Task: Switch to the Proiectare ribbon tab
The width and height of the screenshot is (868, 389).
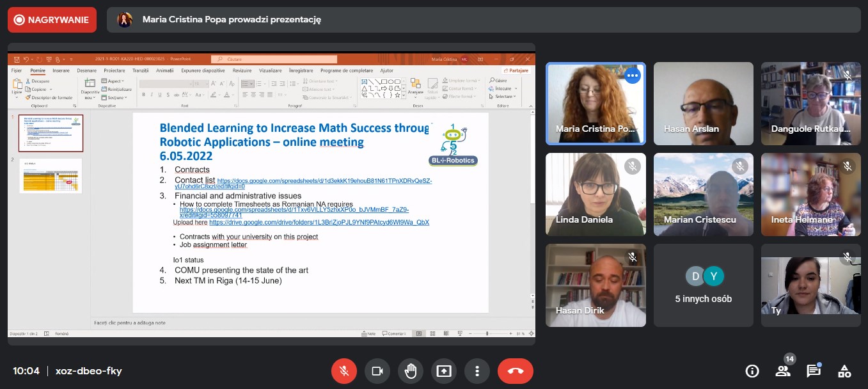Action: tap(114, 70)
